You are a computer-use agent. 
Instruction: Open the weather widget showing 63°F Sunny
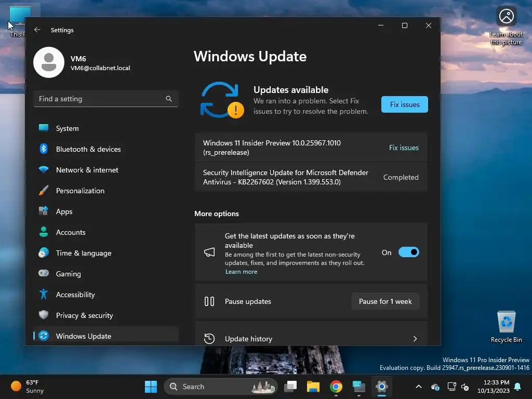[x=27, y=387]
